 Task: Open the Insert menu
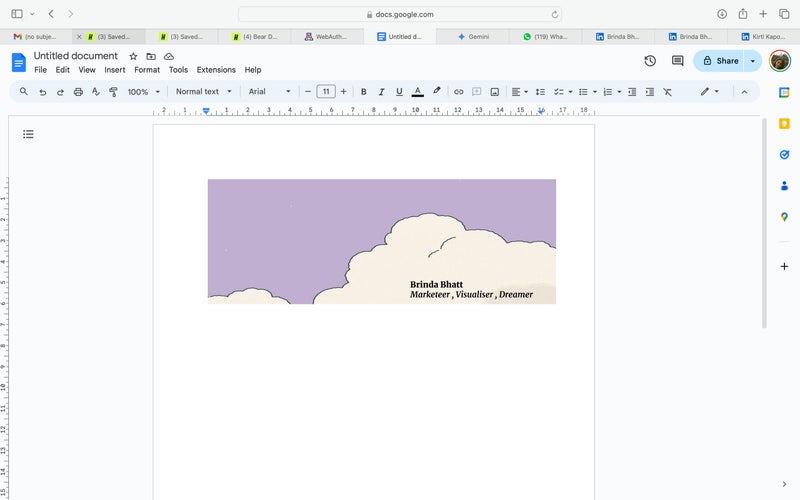pos(115,70)
